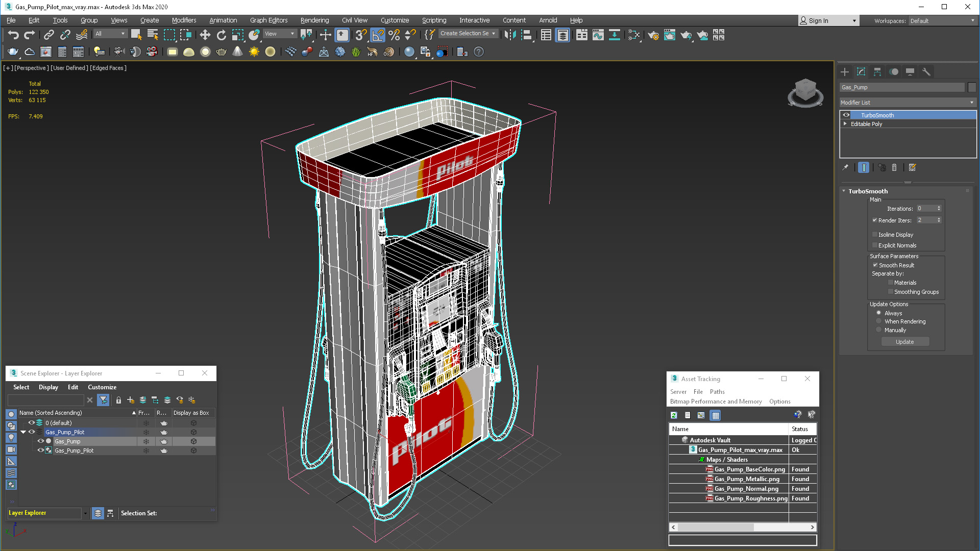
Task: Open the Utilities wrench icon
Action: 926,72
